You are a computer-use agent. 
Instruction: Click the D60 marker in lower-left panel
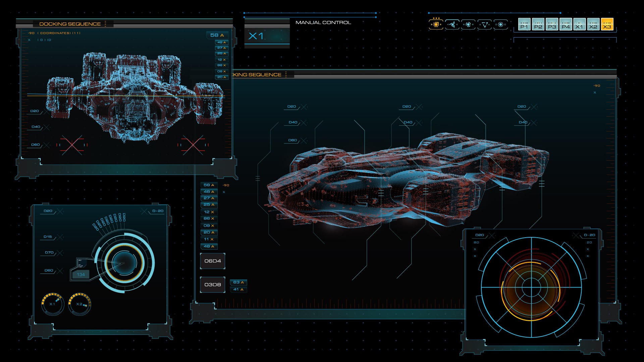click(49, 270)
